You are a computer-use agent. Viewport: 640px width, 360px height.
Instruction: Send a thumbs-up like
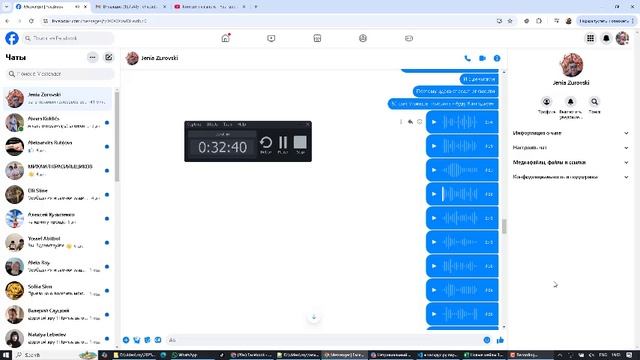click(500, 340)
